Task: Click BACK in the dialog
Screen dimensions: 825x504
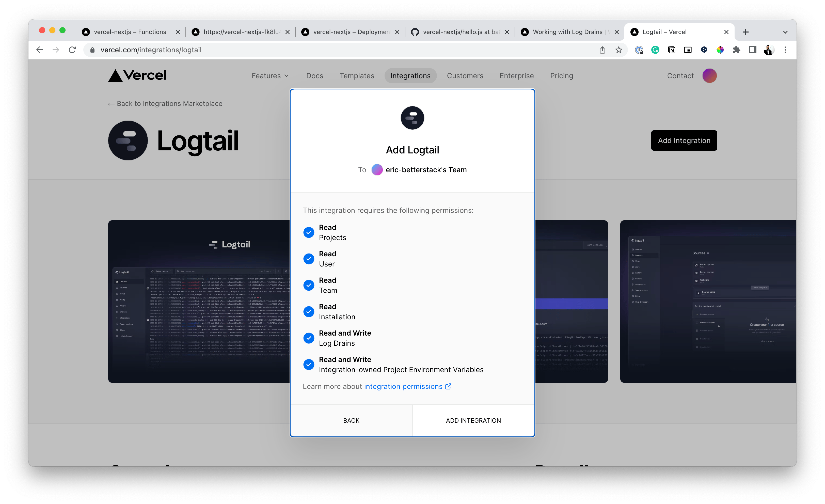Action: (351, 420)
